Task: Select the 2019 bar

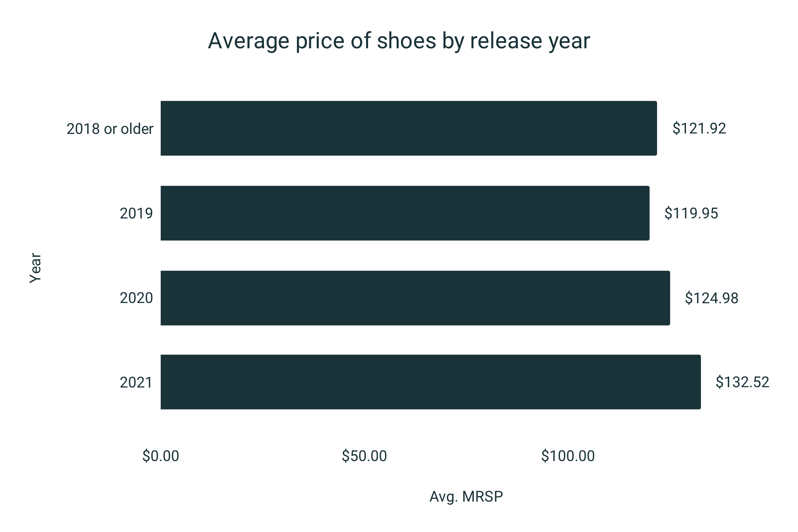Action: pyautogui.click(x=405, y=213)
